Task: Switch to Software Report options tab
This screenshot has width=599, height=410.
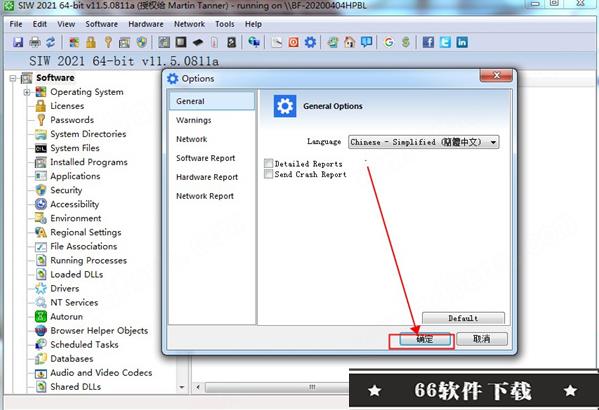Action: coord(206,158)
